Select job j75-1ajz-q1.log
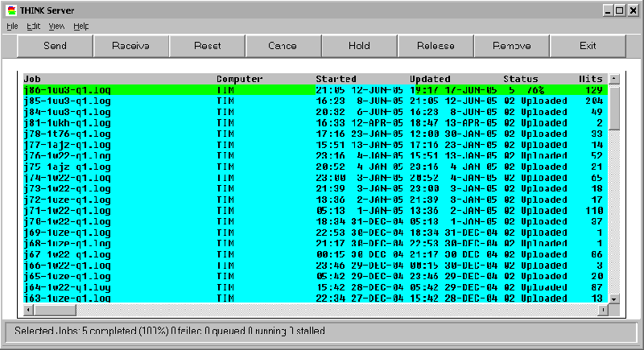 [315, 167]
